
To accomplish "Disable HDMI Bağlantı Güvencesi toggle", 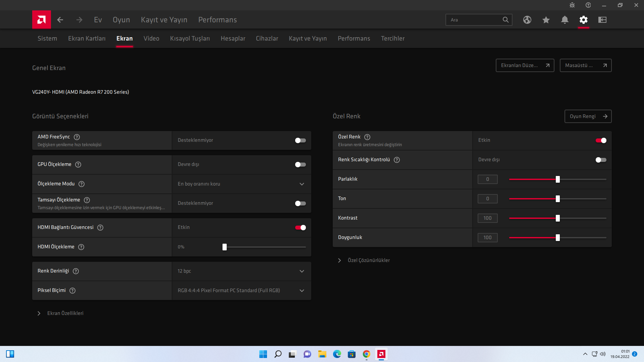I will (300, 228).
